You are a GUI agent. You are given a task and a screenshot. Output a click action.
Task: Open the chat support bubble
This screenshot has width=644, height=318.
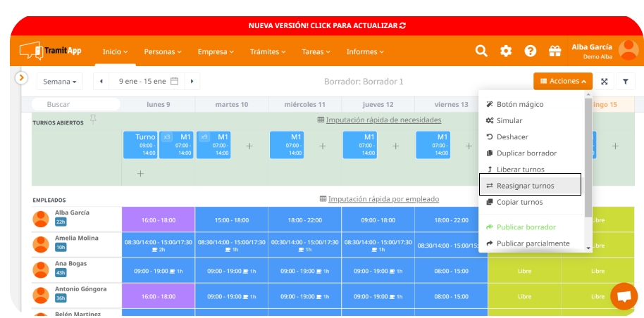tap(623, 296)
